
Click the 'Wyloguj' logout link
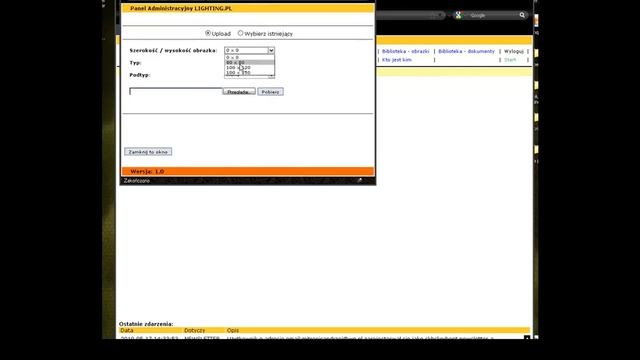pos(513,51)
